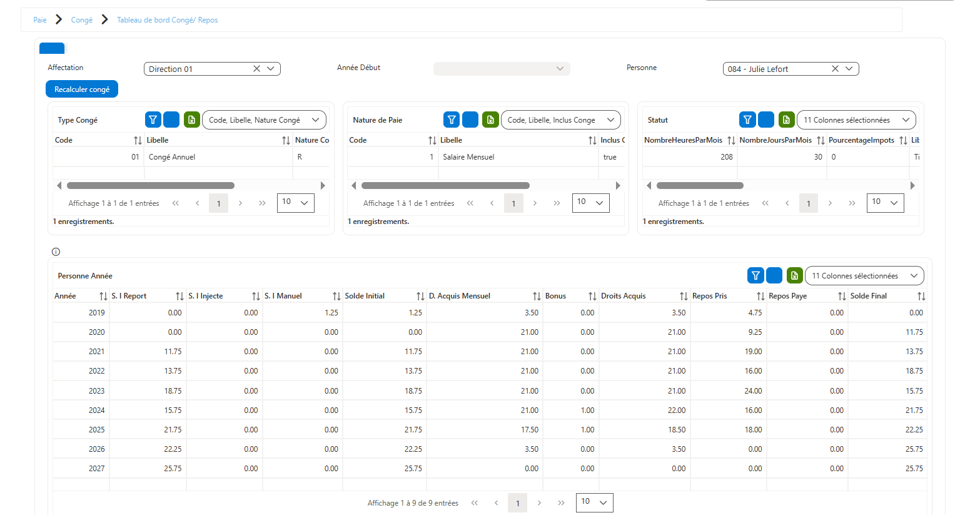This screenshot has height=515, width=980.
Task: Clear the 084 - Julie Lefort selection
Action: pyautogui.click(x=835, y=69)
